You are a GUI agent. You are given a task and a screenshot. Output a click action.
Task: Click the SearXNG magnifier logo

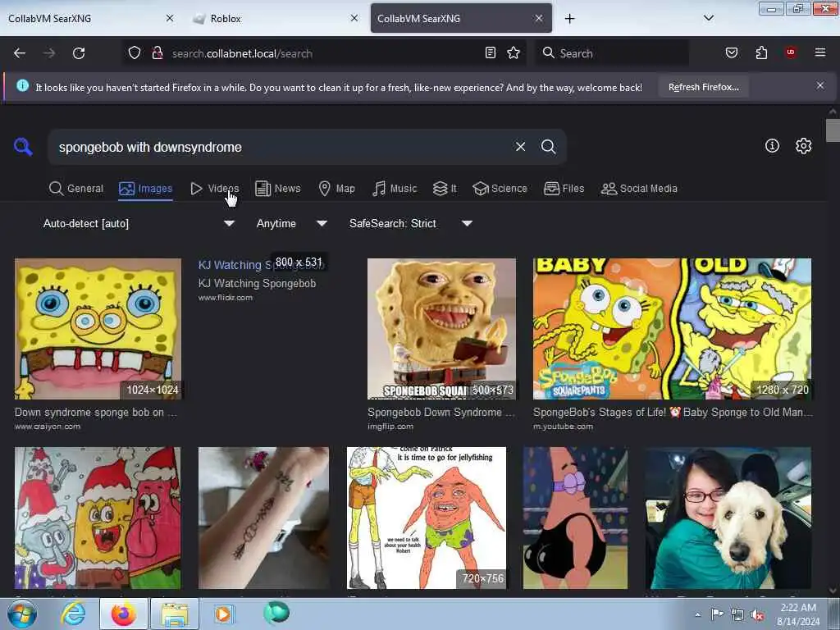pyautogui.click(x=23, y=147)
